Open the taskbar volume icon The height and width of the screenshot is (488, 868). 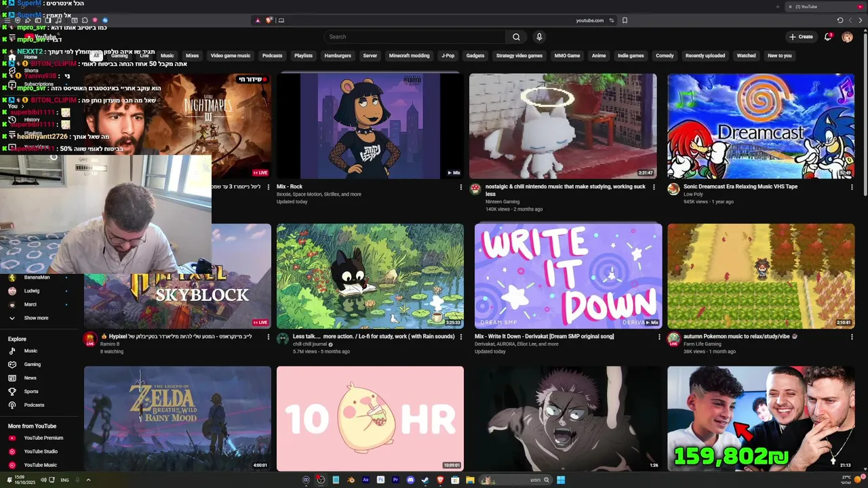point(43,480)
